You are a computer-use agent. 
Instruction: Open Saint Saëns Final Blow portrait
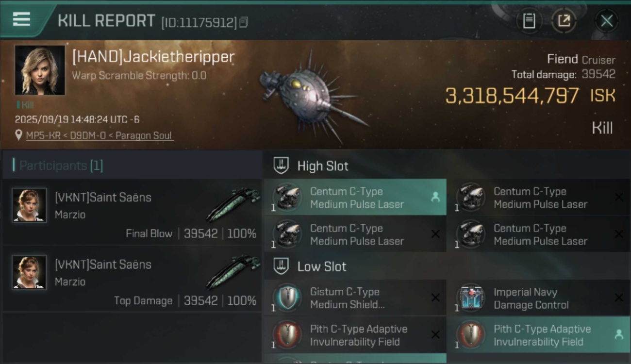pos(29,205)
